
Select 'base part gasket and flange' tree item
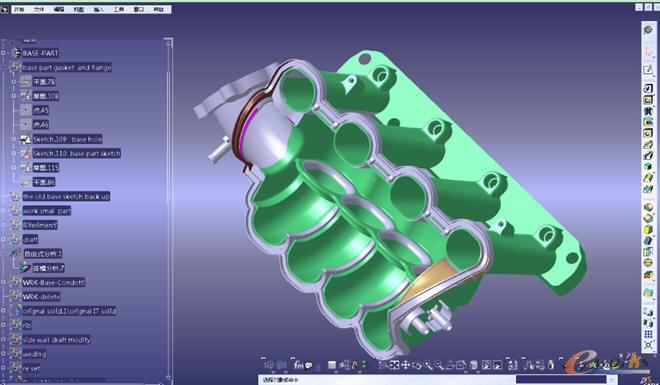(67, 67)
